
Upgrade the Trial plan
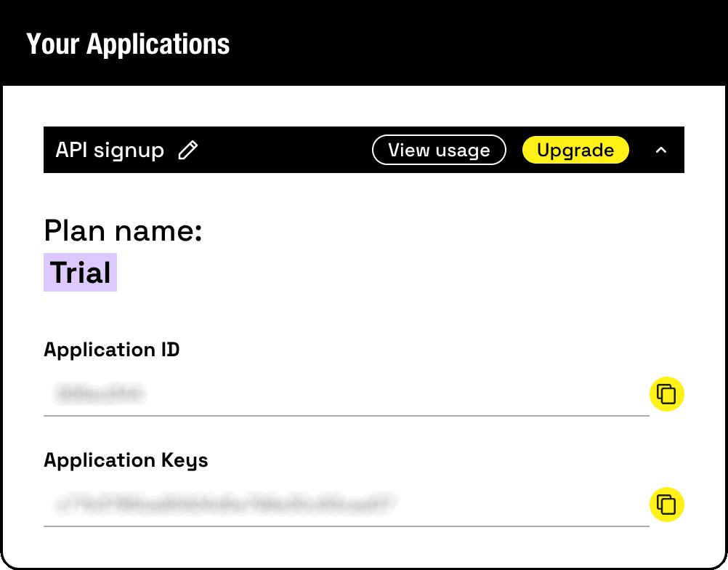click(x=575, y=150)
